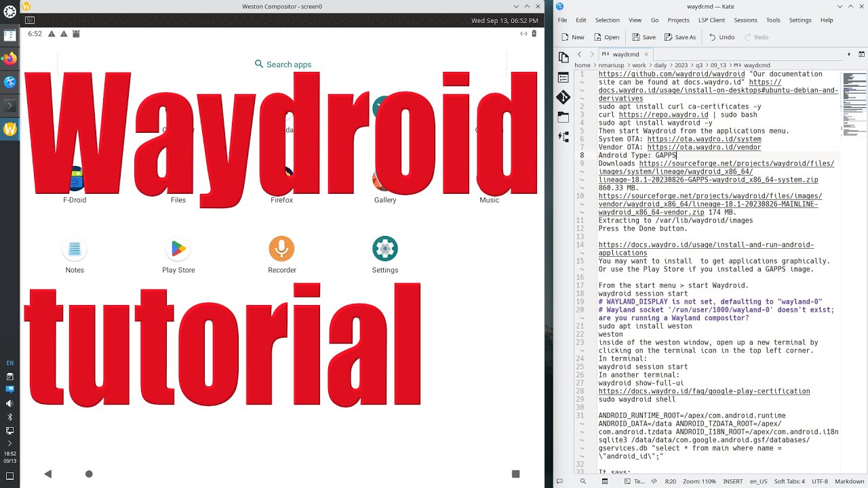Open the Sessions menu in Kate

pyautogui.click(x=745, y=20)
